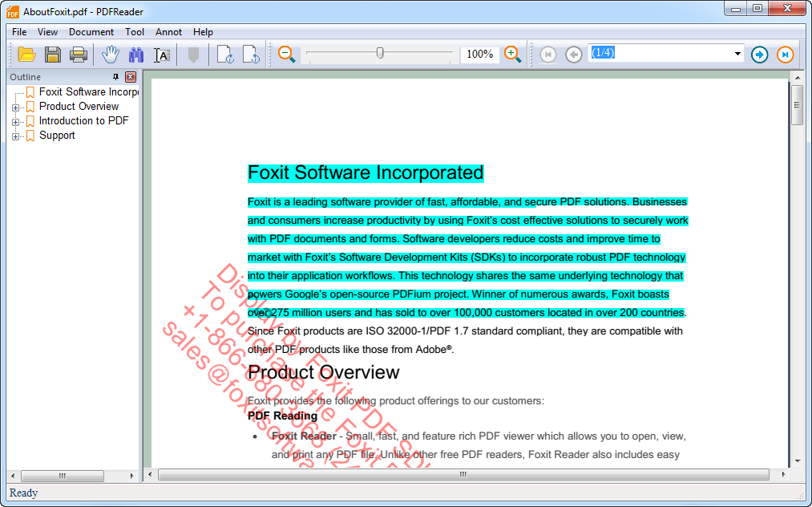Screen dimensions: 812x507
Task: Expand the Introduction to PDF bookmark
Action: pyautogui.click(x=16, y=122)
